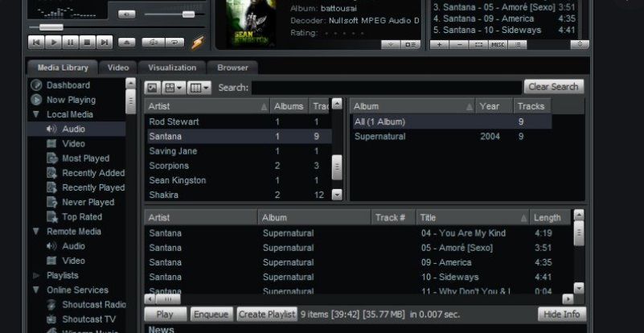Click the Create Playlist button

[267, 314]
